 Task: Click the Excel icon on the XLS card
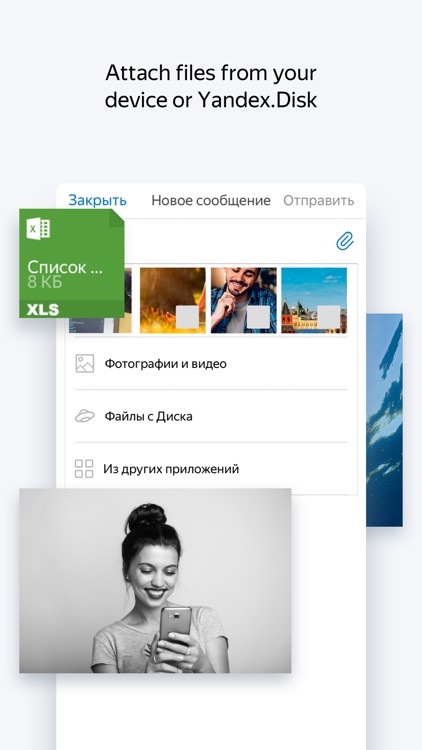(x=38, y=229)
